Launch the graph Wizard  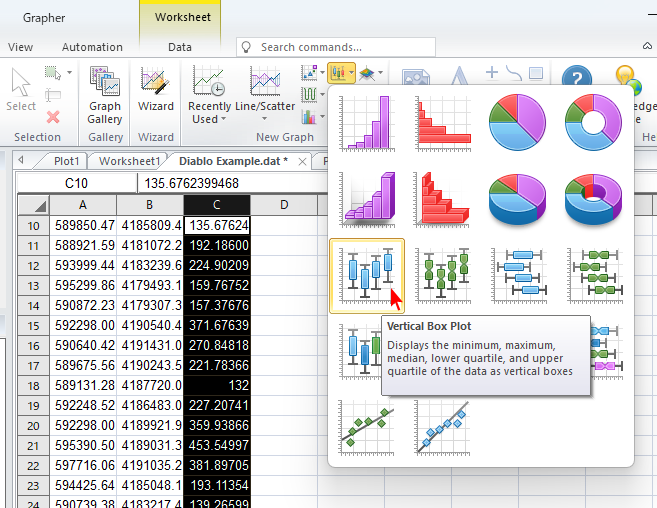pyautogui.click(x=155, y=95)
